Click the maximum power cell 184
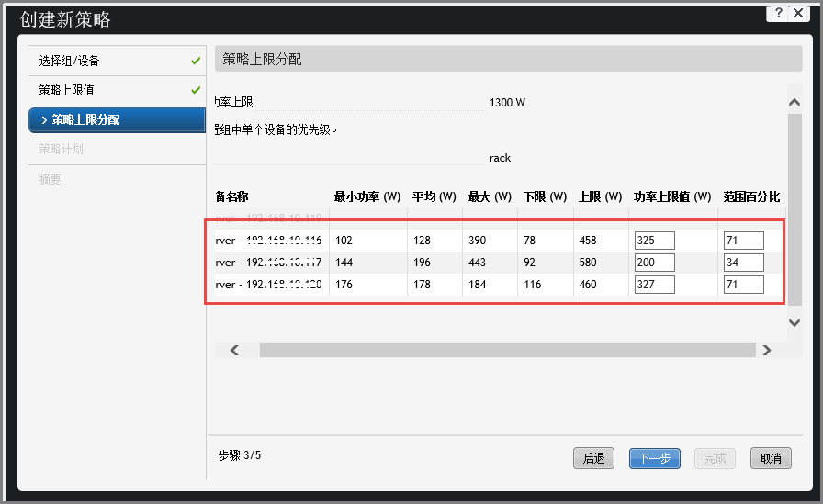 pos(477,285)
